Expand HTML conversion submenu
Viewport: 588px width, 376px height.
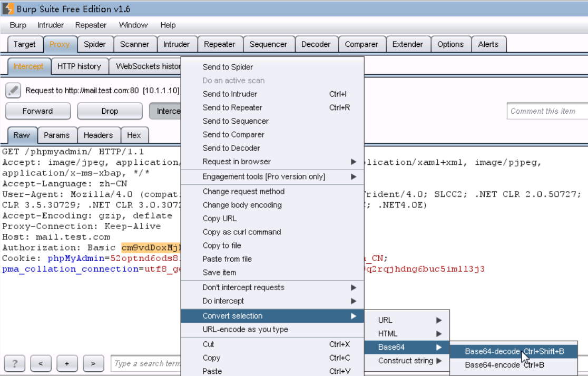point(407,334)
